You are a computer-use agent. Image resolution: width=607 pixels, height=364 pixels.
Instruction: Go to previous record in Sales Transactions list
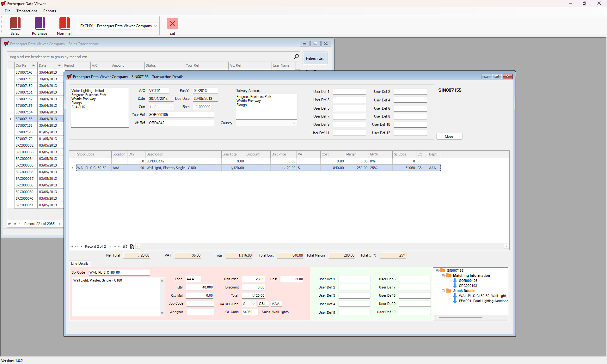pyautogui.click(x=20, y=224)
